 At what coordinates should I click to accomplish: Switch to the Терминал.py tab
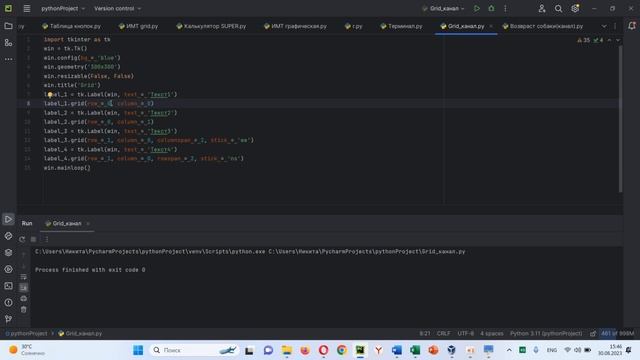pyautogui.click(x=401, y=26)
